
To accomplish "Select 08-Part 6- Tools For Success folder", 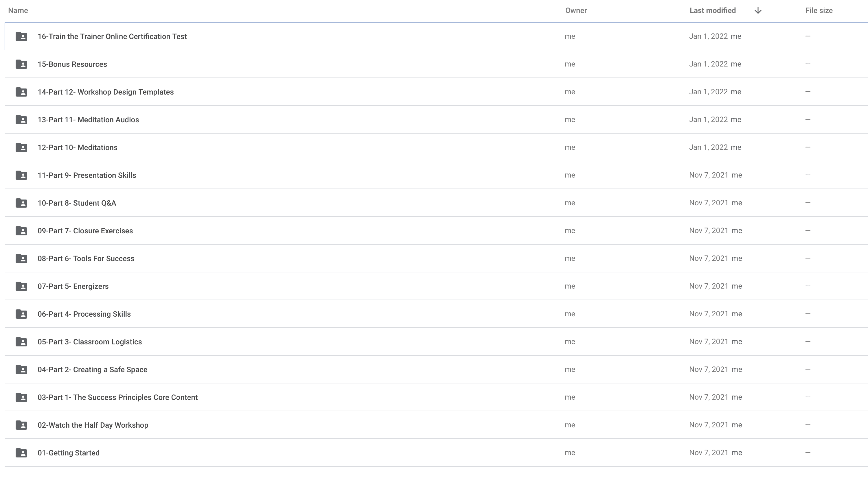I will pos(436,258).
